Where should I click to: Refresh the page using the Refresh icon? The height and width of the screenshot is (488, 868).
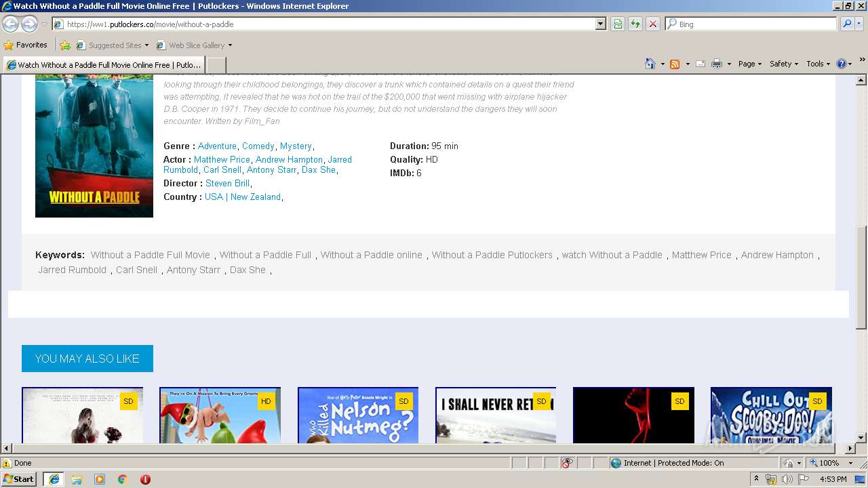point(635,24)
